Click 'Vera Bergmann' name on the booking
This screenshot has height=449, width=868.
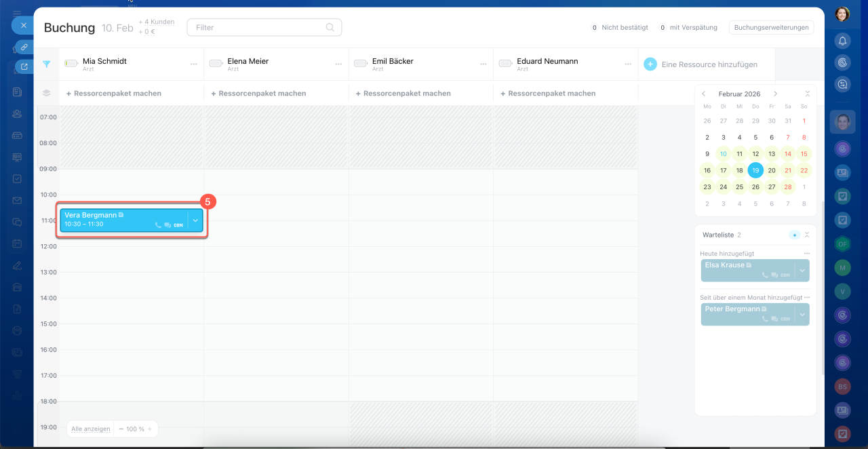click(x=90, y=215)
